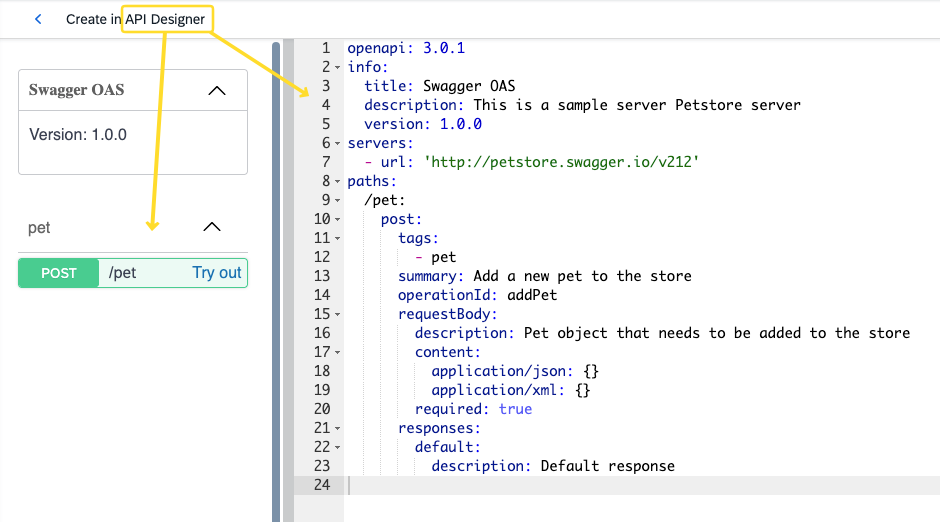Click the required: true line
The height and width of the screenshot is (522, 940).
(473, 409)
